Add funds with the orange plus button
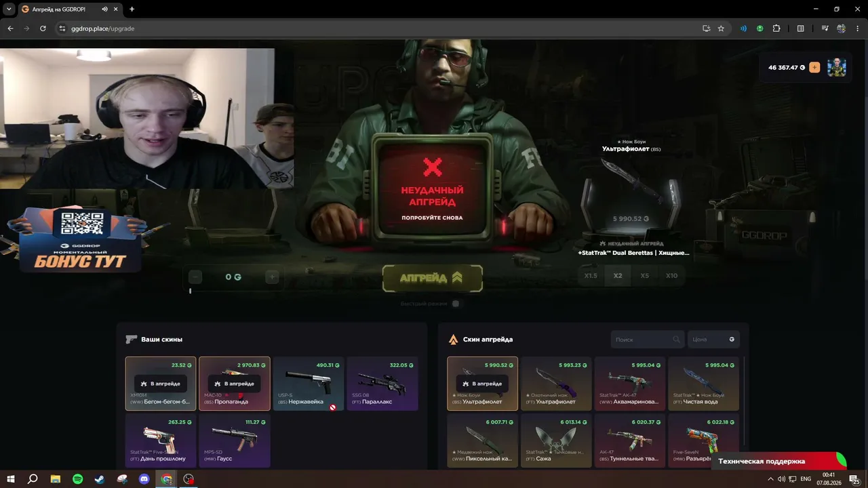The image size is (868, 488). click(814, 67)
